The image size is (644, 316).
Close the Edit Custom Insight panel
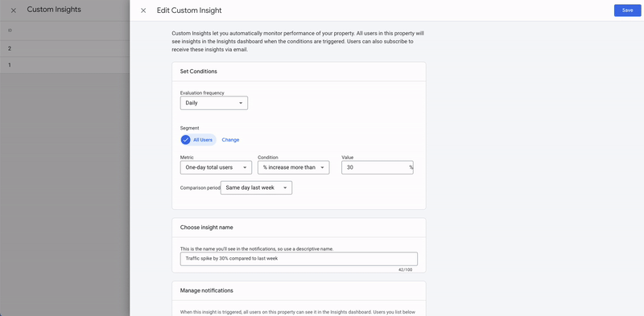click(143, 10)
